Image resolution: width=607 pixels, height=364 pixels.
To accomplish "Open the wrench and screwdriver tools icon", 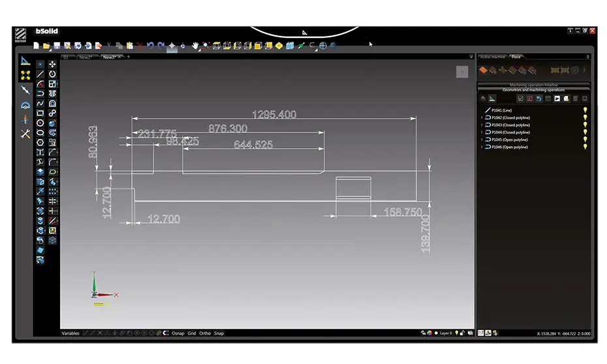I will coord(25,133).
